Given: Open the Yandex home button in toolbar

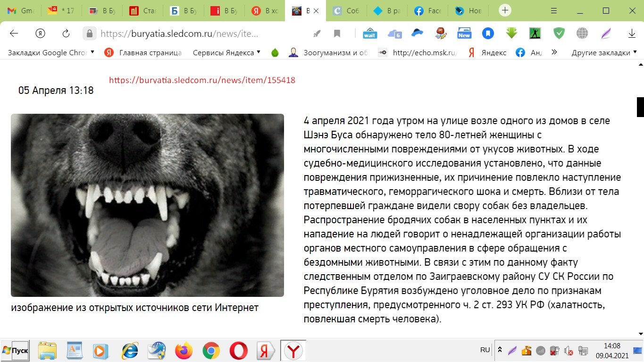Looking at the screenshot, I should pos(40,34).
